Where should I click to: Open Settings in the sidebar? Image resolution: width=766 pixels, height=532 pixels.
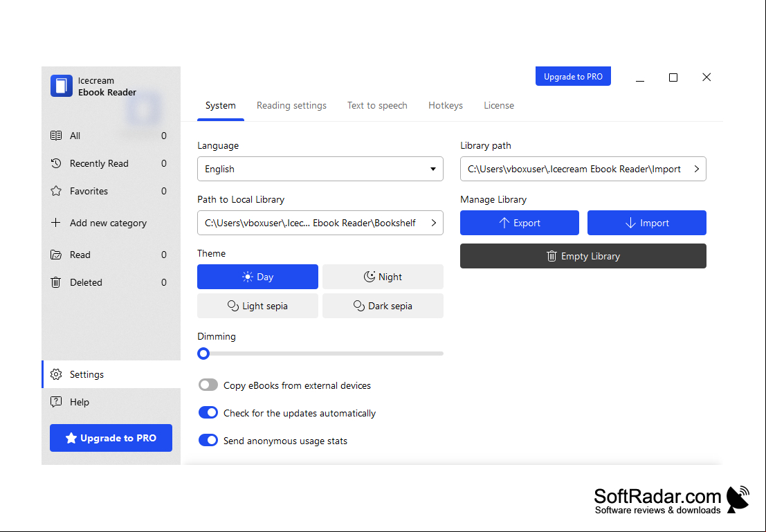111,374
